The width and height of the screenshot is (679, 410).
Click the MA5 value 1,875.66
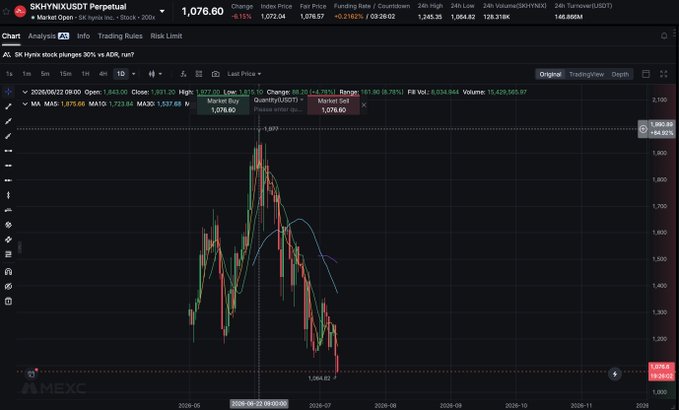click(x=73, y=104)
